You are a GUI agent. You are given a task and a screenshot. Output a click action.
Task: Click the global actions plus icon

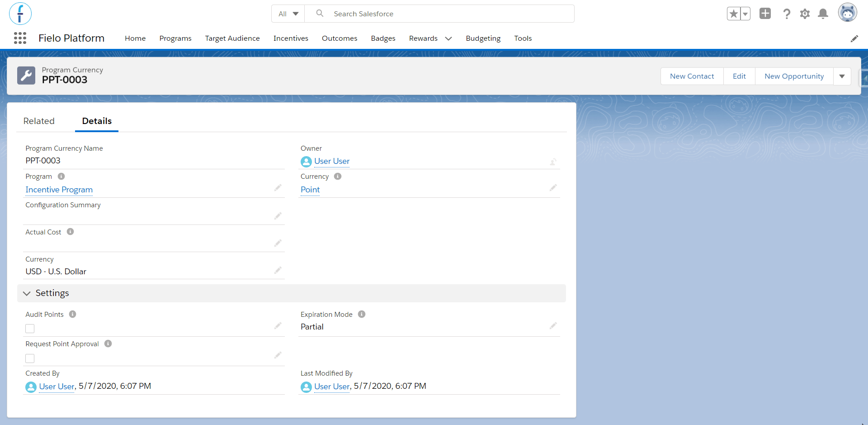coord(765,14)
